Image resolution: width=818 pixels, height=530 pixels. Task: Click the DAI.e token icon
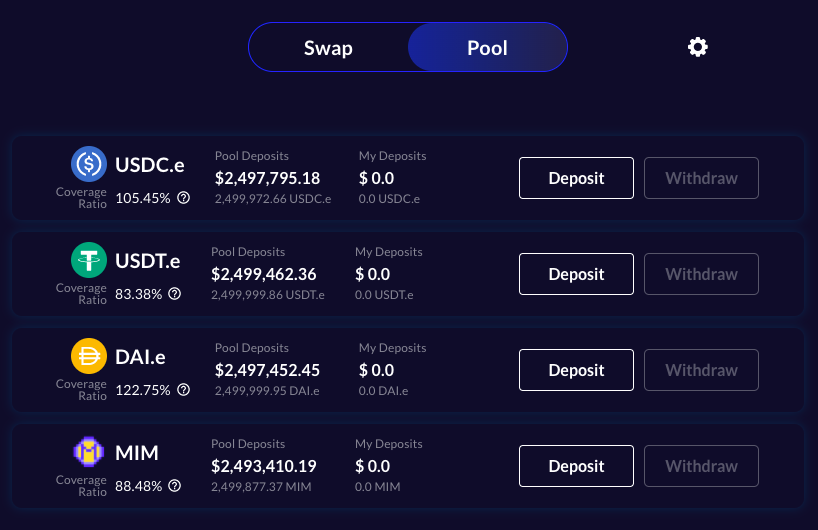tap(89, 356)
